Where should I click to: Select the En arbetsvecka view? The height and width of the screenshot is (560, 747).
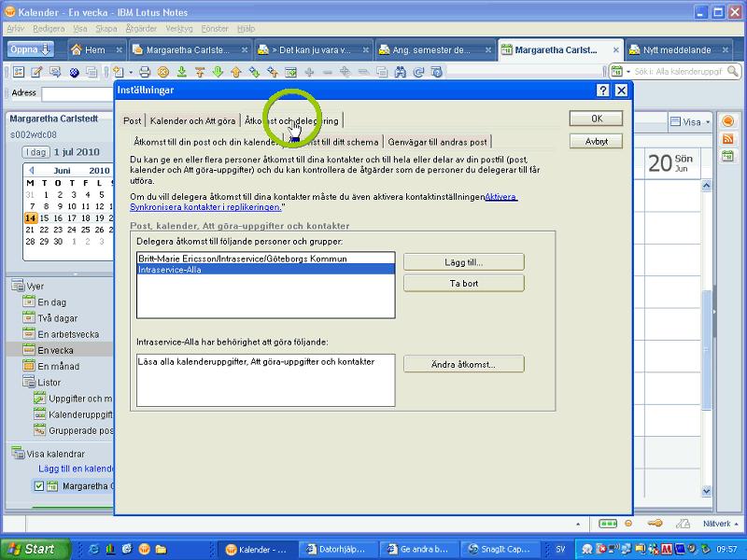coord(68,334)
